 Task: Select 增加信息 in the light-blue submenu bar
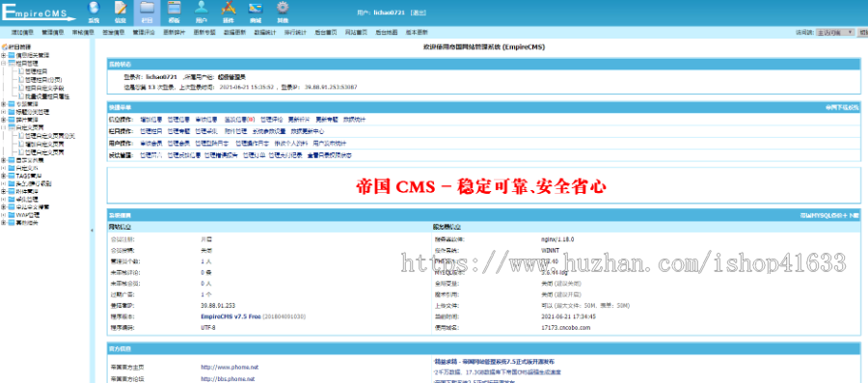click(23, 33)
